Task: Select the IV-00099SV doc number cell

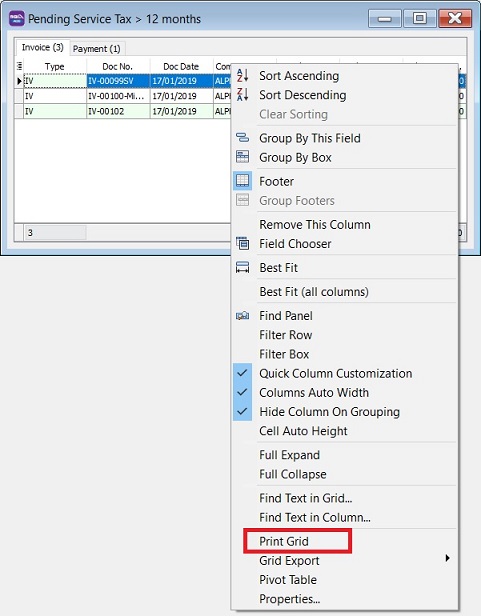Action: tap(118, 81)
